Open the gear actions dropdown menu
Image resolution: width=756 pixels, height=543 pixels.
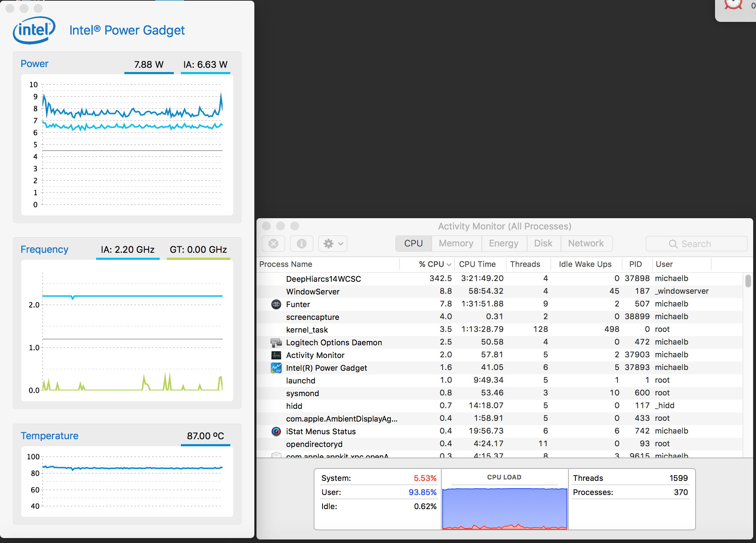coord(333,244)
